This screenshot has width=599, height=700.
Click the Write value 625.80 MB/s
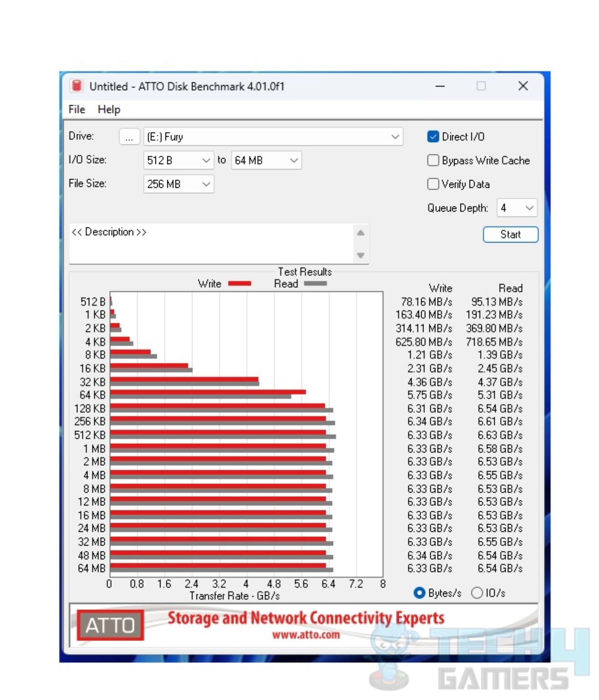424,342
